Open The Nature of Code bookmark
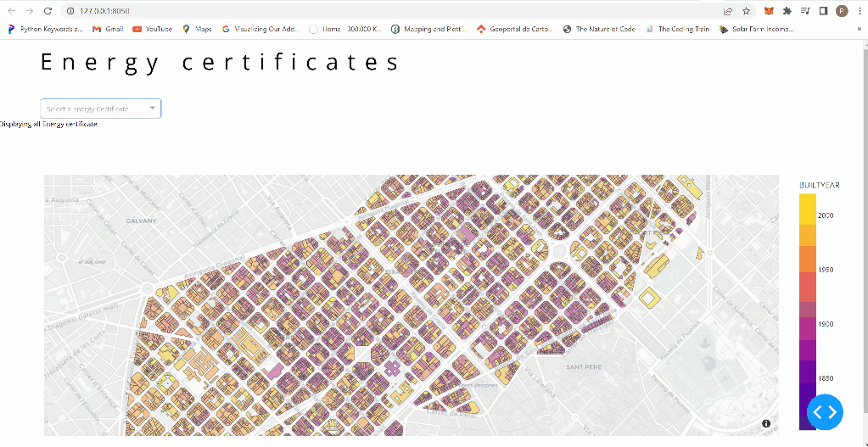The width and height of the screenshot is (868, 447). click(598, 29)
